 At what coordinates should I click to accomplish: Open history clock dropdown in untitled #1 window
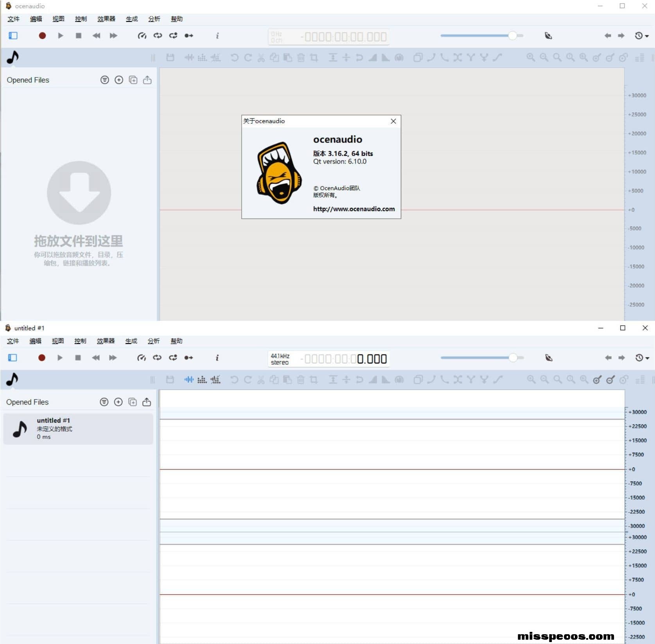[x=642, y=358]
